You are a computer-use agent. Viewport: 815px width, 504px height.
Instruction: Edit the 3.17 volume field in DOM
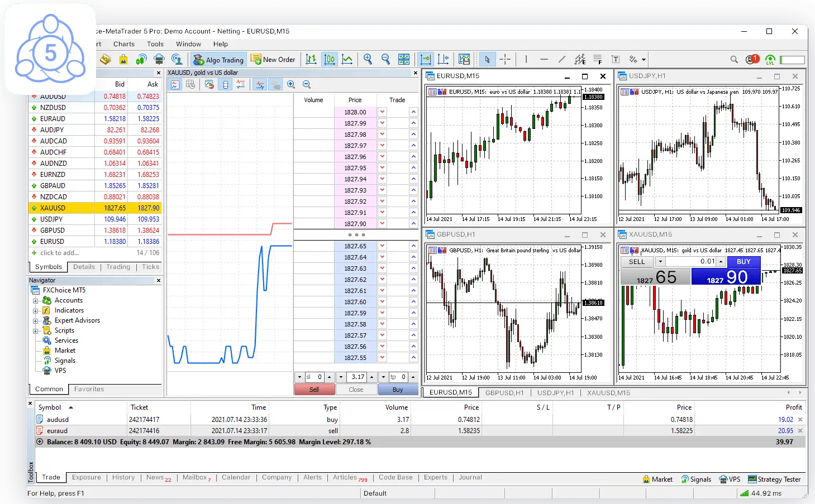tap(358, 377)
